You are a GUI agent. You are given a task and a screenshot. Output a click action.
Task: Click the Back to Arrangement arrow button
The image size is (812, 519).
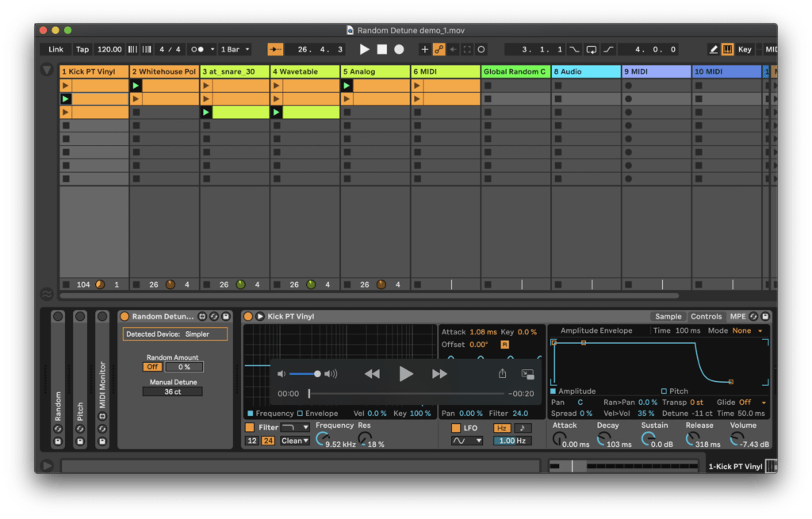(x=453, y=49)
